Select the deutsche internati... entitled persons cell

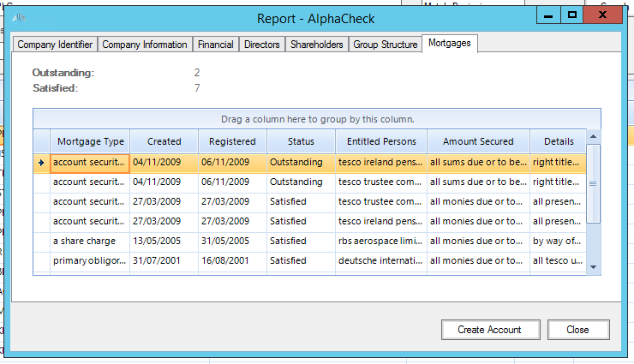[x=380, y=261]
